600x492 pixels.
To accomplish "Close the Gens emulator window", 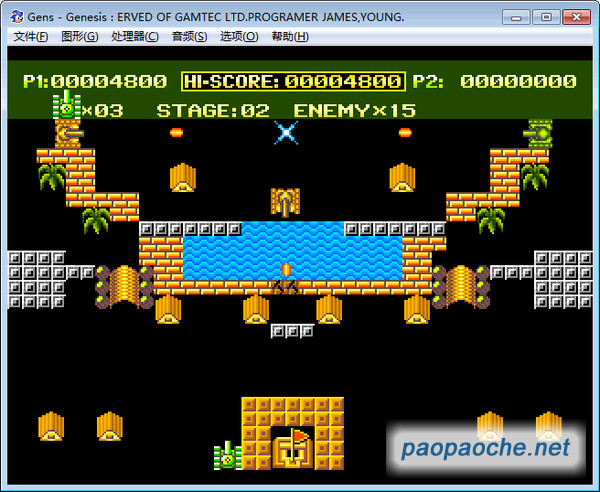I will coord(576,17).
